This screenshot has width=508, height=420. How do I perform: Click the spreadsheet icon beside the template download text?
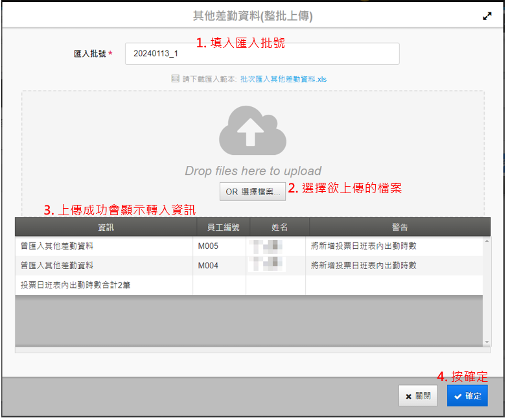coord(175,79)
